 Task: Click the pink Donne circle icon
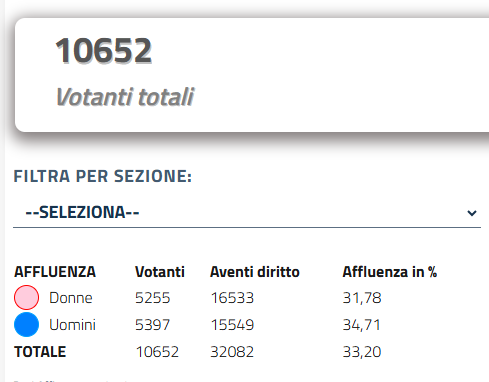click(x=26, y=297)
